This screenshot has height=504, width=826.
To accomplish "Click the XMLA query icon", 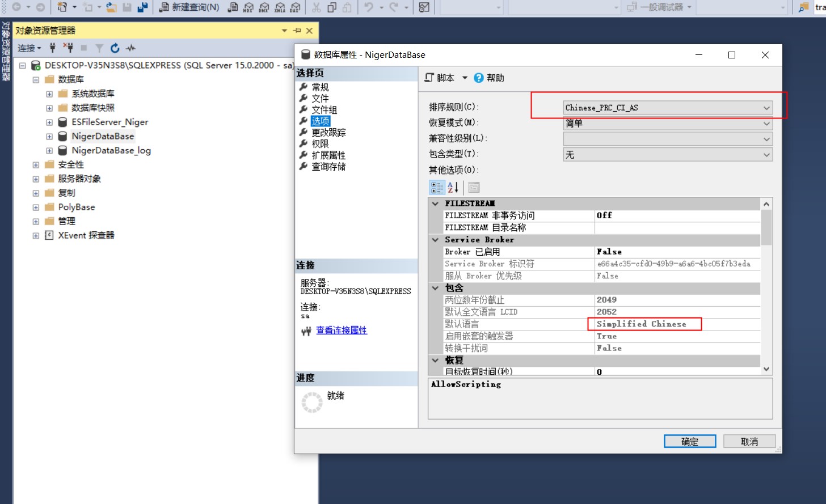I will [280, 7].
